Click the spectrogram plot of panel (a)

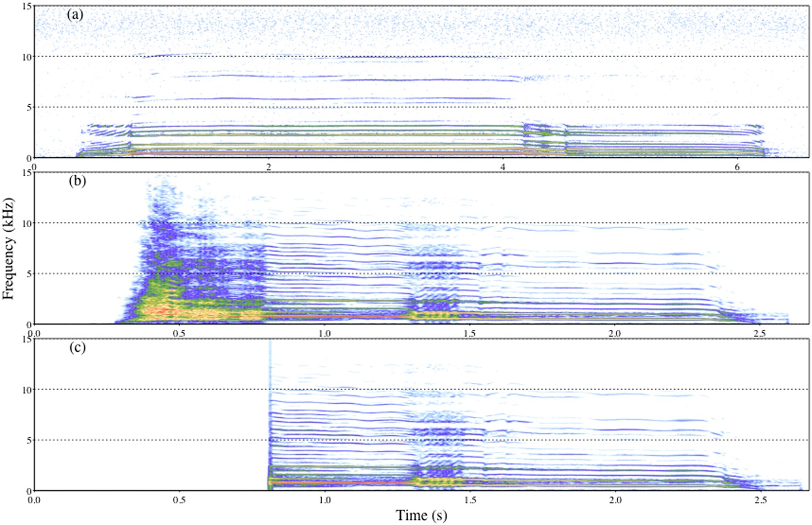click(421, 82)
